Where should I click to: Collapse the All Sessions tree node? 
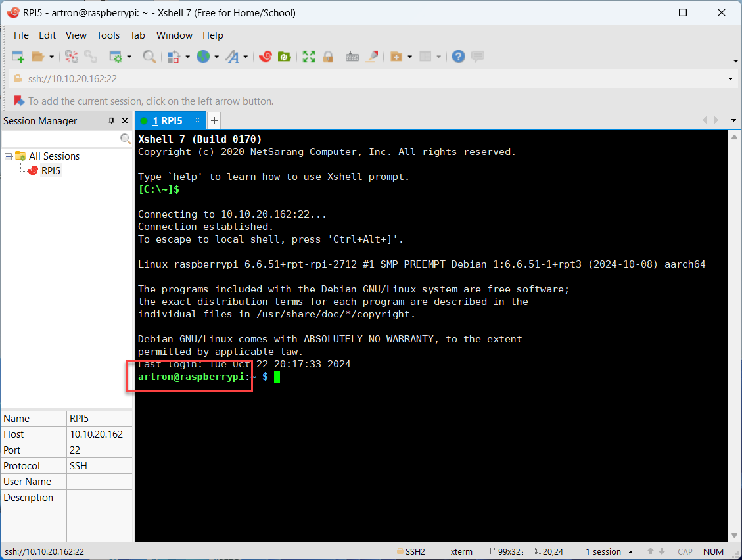point(8,156)
